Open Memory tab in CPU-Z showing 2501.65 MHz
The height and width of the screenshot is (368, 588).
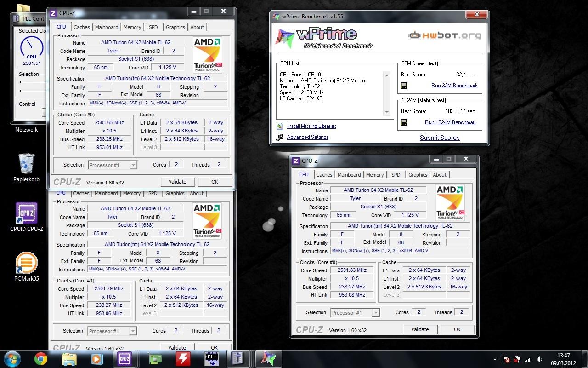(x=132, y=27)
